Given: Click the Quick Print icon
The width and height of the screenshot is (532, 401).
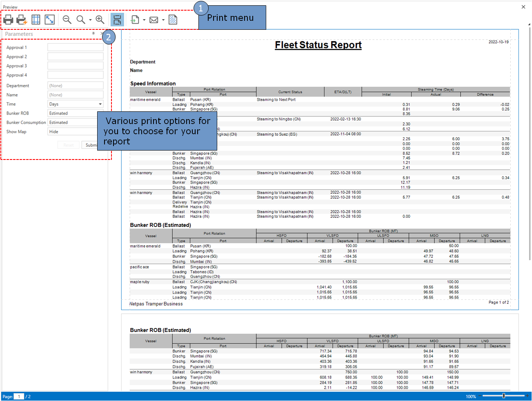Looking at the screenshot, I should click(x=22, y=20).
